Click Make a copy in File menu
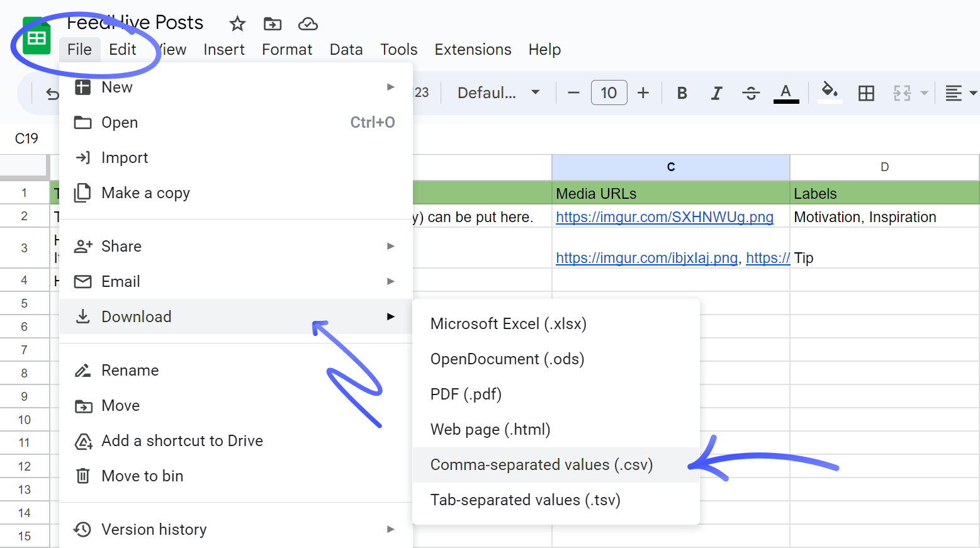980x548 pixels. (145, 193)
